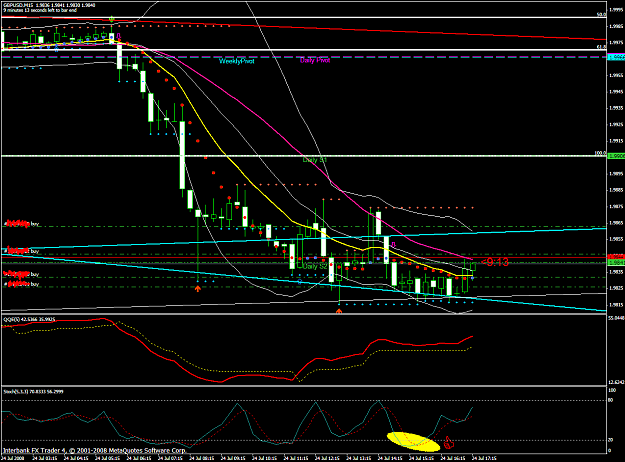The image size is (625, 462).
Task: Click the red thumbs-up marker in Stochastic window
Action: pos(449,442)
